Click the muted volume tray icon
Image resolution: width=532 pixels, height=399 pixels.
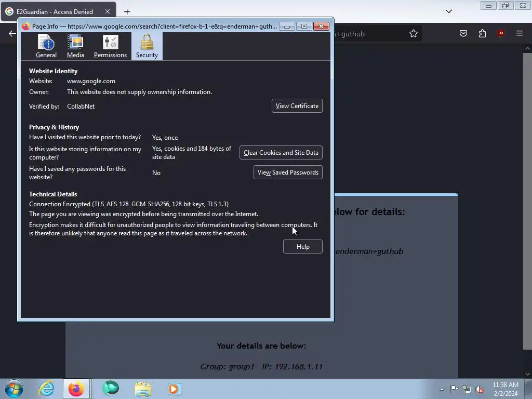(x=480, y=389)
